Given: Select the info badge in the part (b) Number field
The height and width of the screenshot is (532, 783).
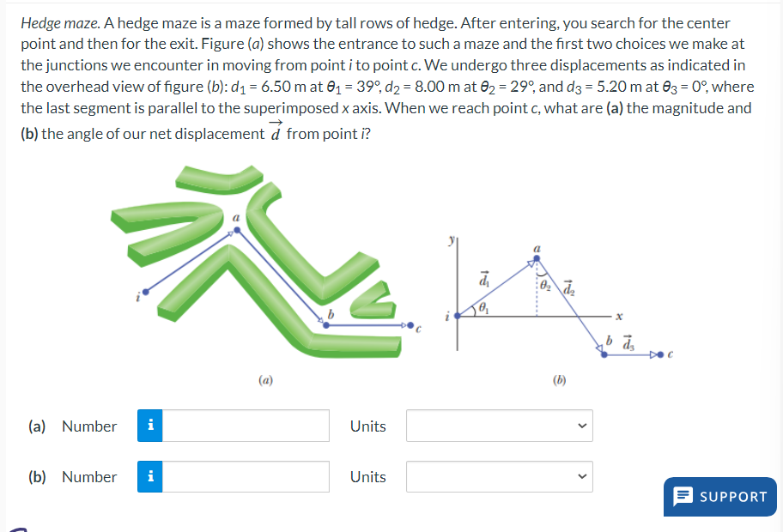Looking at the screenshot, I should click(x=149, y=477).
